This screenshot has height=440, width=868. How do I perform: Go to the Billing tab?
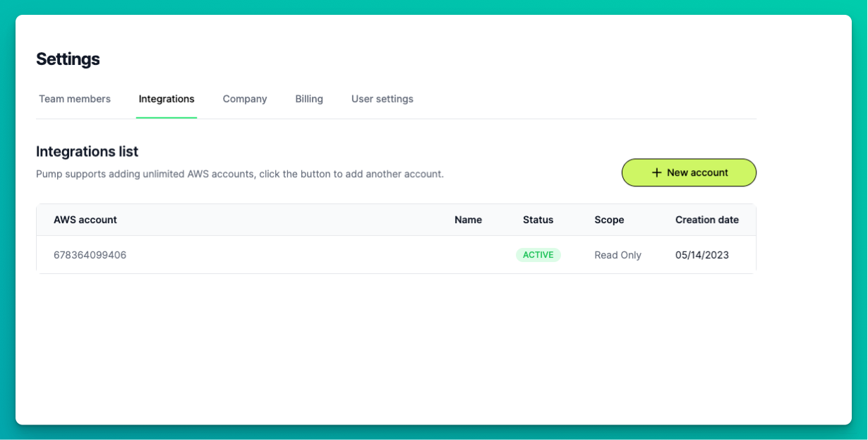tap(309, 99)
